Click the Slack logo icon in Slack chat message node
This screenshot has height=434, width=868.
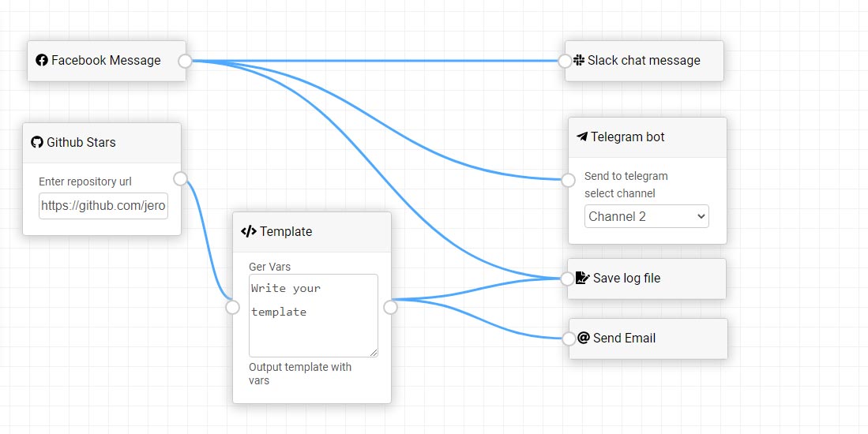point(579,60)
